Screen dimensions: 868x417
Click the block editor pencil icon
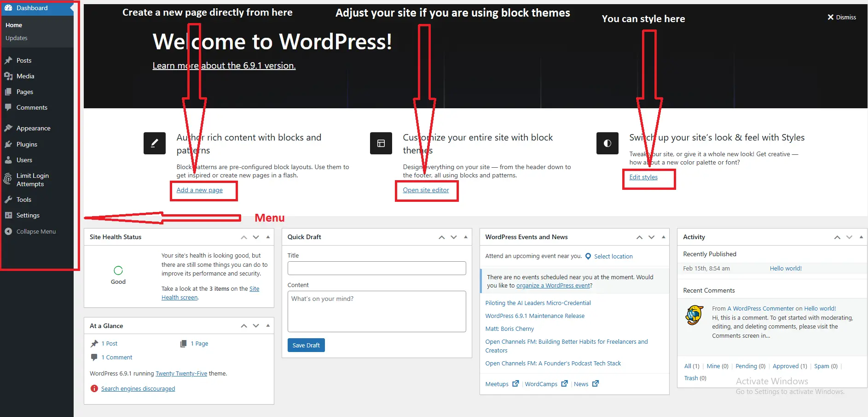click(154, 143)
